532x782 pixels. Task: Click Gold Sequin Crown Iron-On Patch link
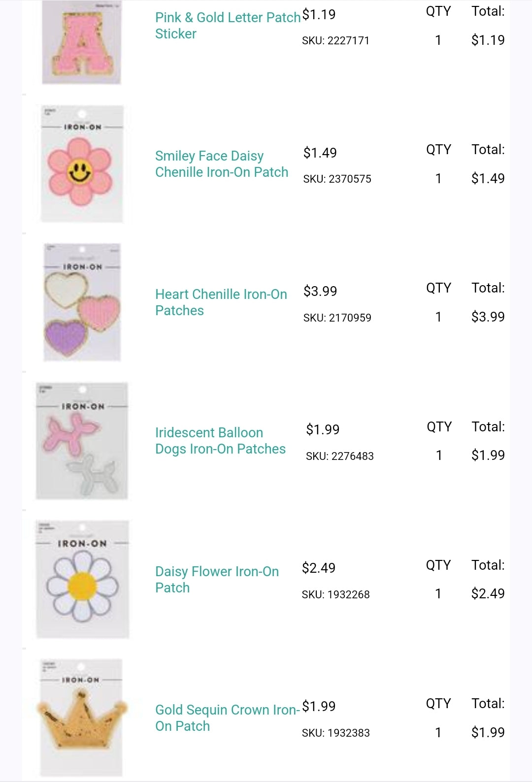[x=227, y=717]
